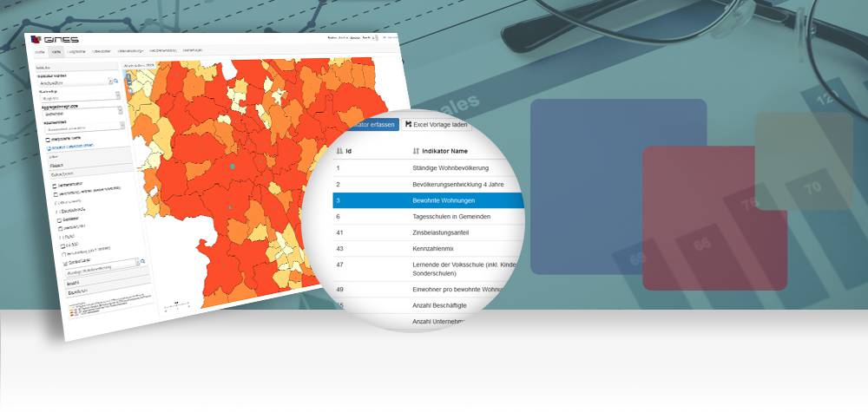Click the magnifier icon beside the indicator selector
Image resolution: width=868 pixels, height=412 pixels.
tap(115, 81)
